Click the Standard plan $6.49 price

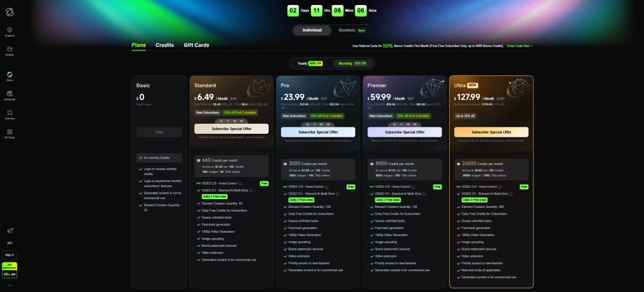(x=204, y=97)
